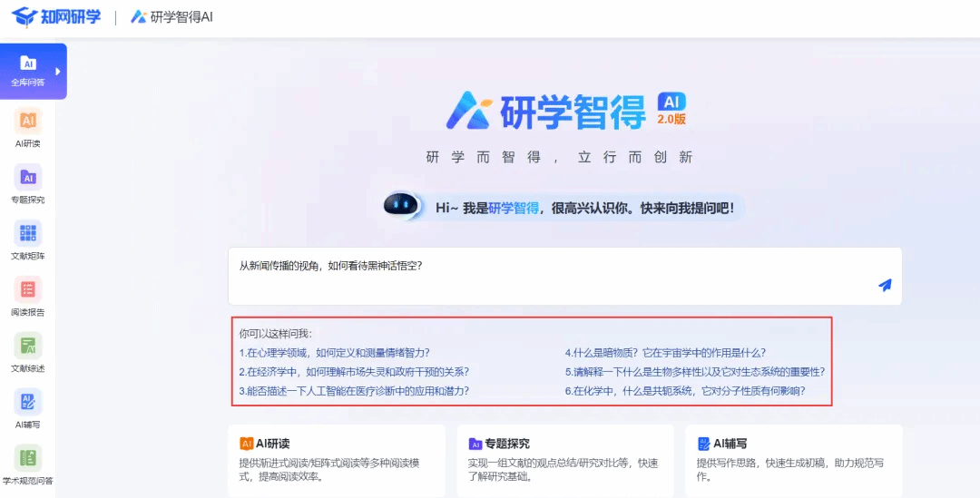Image resolution: width=980 pixels, height=498 pixels.
Task: Choose the 市场失灵和政府干预 sample question
Action: coord(354,372)
